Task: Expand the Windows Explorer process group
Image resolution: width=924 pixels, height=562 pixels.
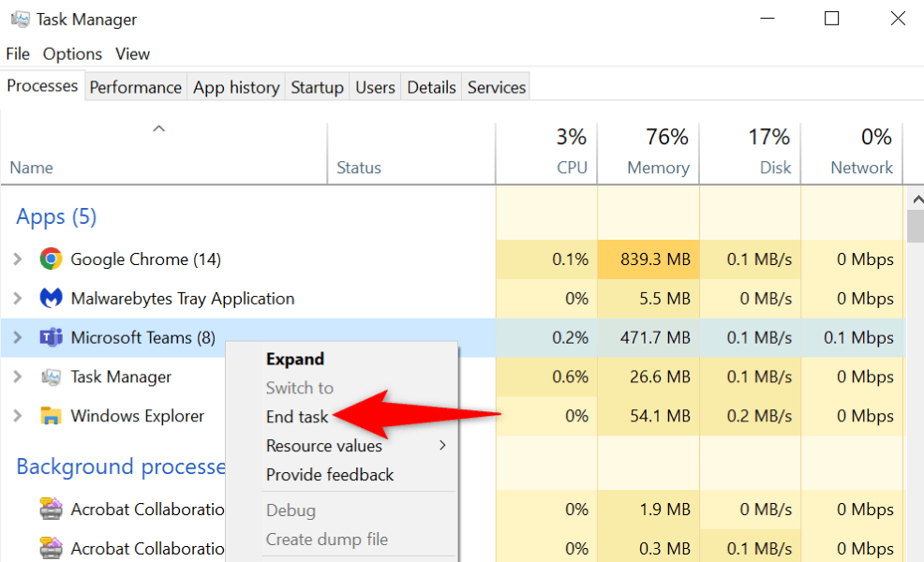Action: (x=18, y=416)
